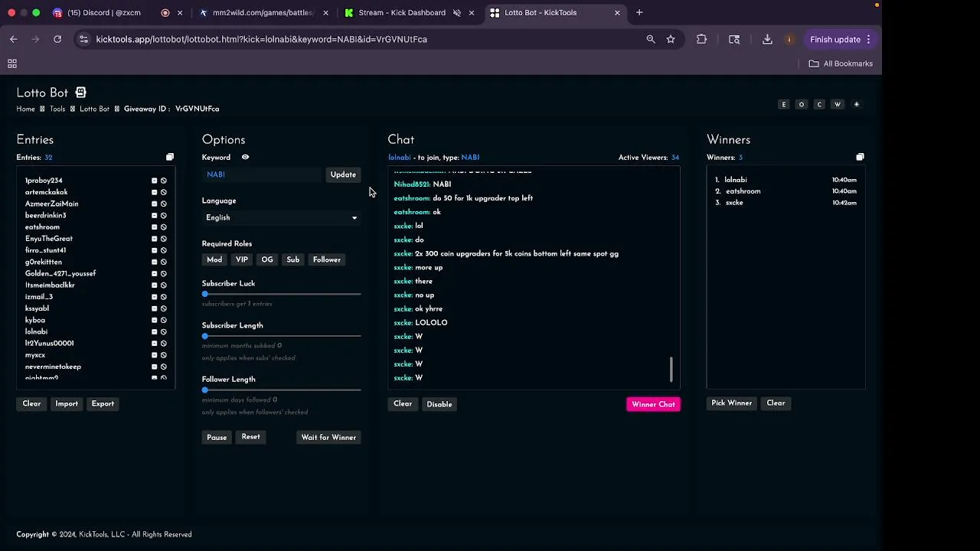The image size is (980, 551).
Task: Toggle the VIP required role
Action: point(242,259)
